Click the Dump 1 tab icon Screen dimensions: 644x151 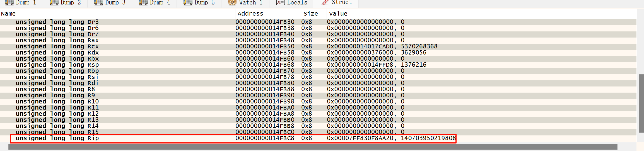9,3
